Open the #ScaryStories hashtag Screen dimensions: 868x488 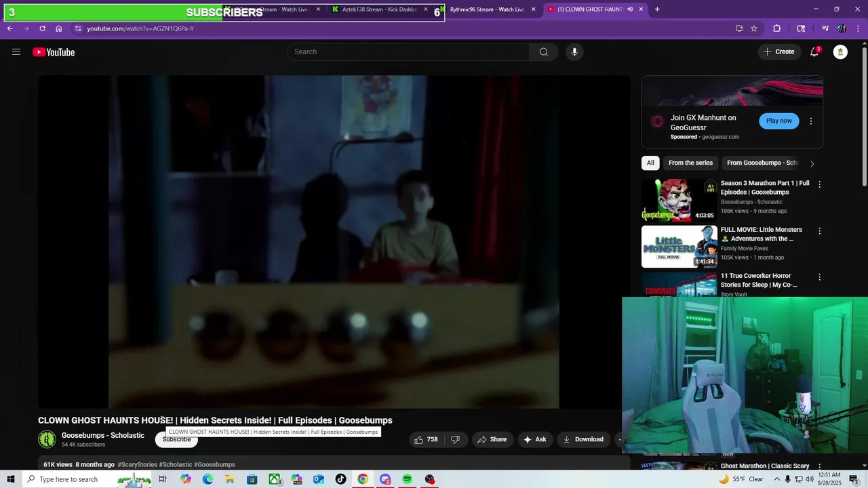point(138,464)
